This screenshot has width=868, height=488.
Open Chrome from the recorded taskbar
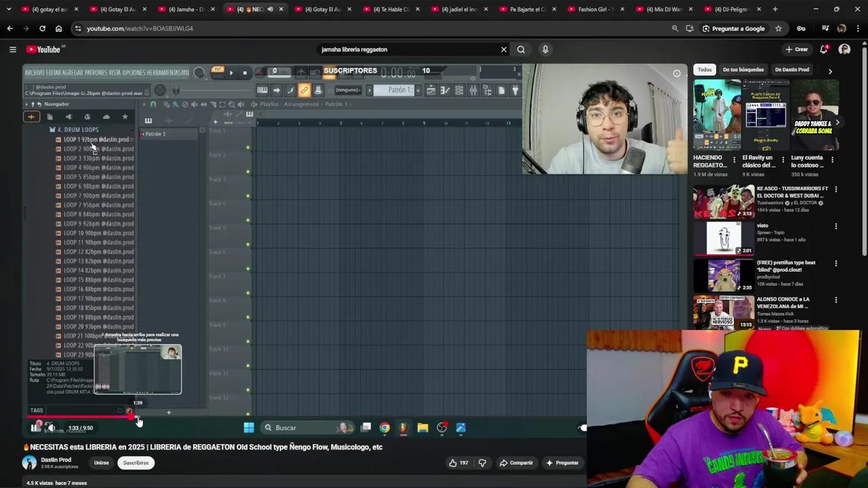384,428
